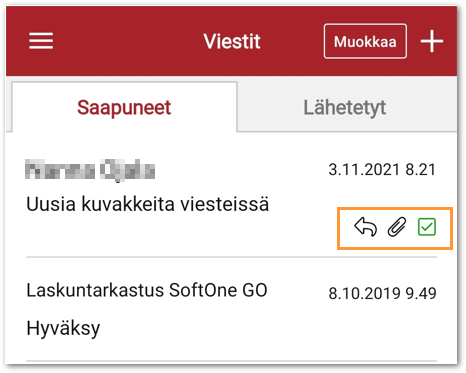Click the 8.10.2019 9.49 timestamp

[382, 293]
